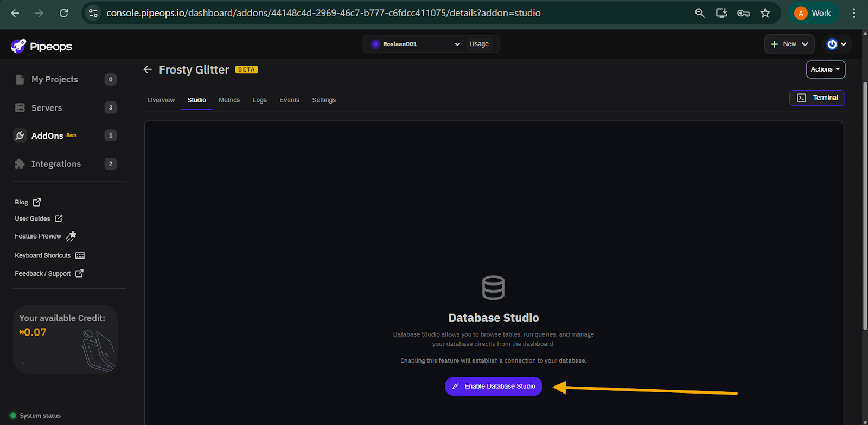Open Feedback / Support link
868x425 pixels.
click(49, 274)
